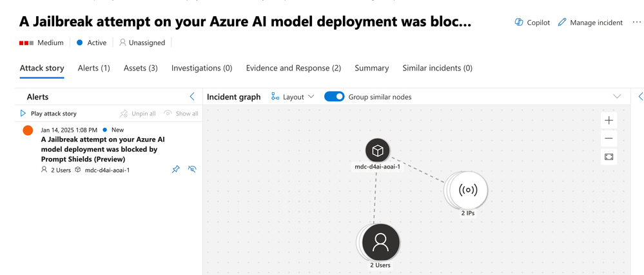
Task: Click Play attack story
Action: point(48,114)
